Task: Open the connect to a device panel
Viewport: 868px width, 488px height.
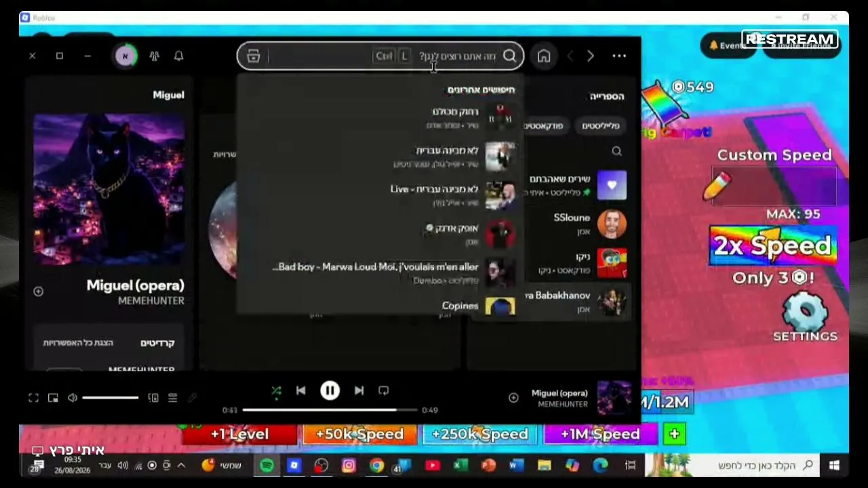Action: tap(153, 398)
